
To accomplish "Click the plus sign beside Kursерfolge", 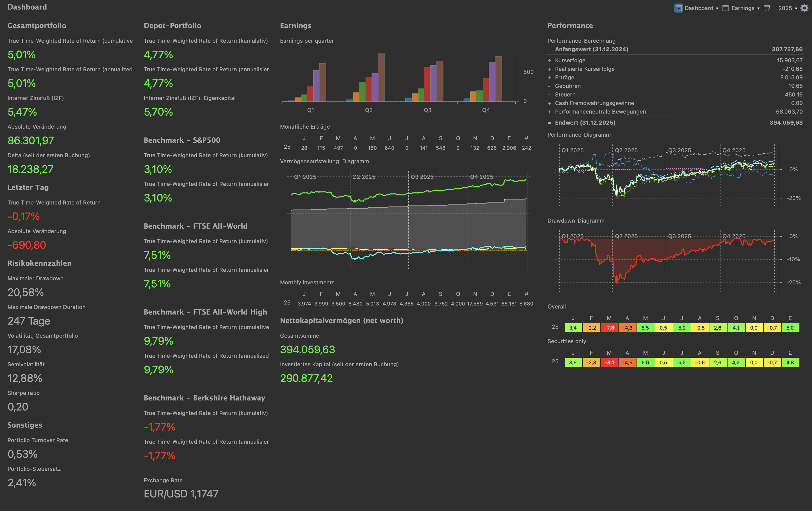I will (x=549, y=61).
